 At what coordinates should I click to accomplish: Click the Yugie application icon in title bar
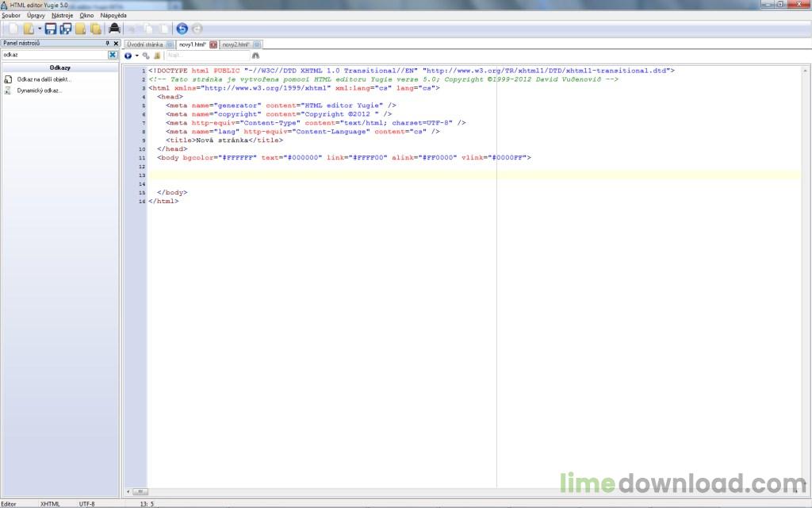click(4, 5)
